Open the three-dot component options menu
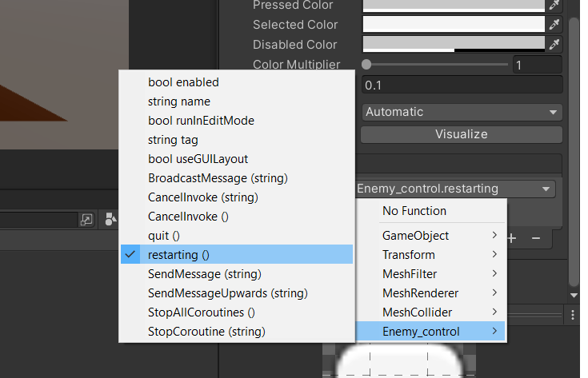 click(573, 315)
